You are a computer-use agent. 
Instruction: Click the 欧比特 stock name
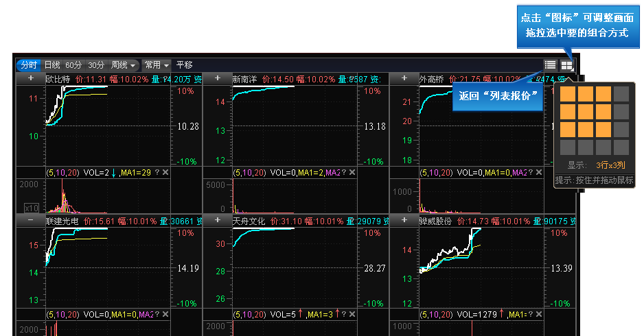coord(58,79)
